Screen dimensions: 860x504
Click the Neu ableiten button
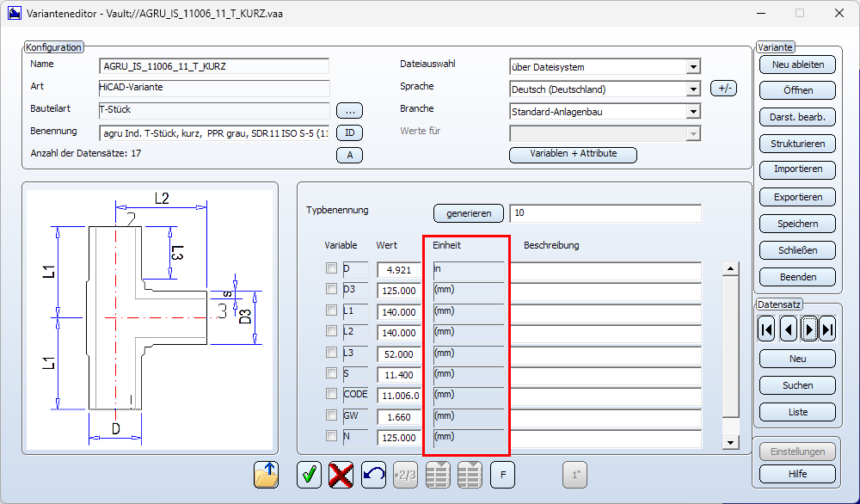tap(797, 65)
